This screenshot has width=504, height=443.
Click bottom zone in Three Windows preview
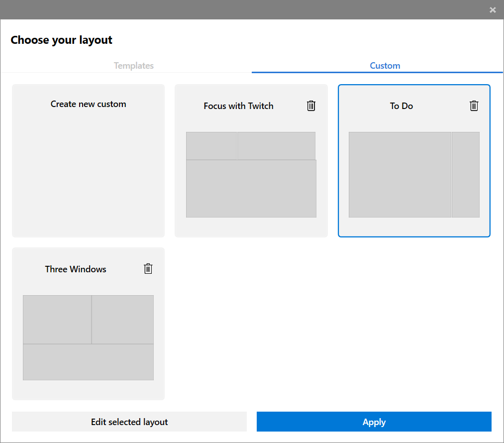pos(88,362)
